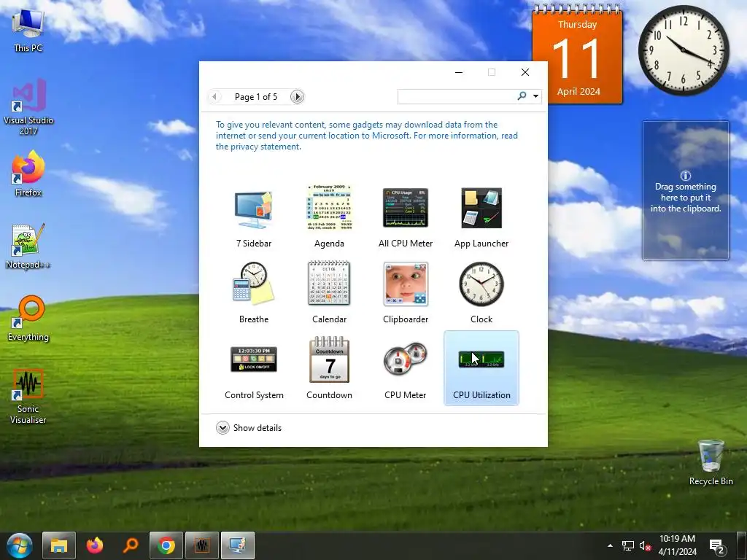This screenshot has height=560, width=747.
Task: Click the Page 1 of 5 label
Action: tap(256, 97)
